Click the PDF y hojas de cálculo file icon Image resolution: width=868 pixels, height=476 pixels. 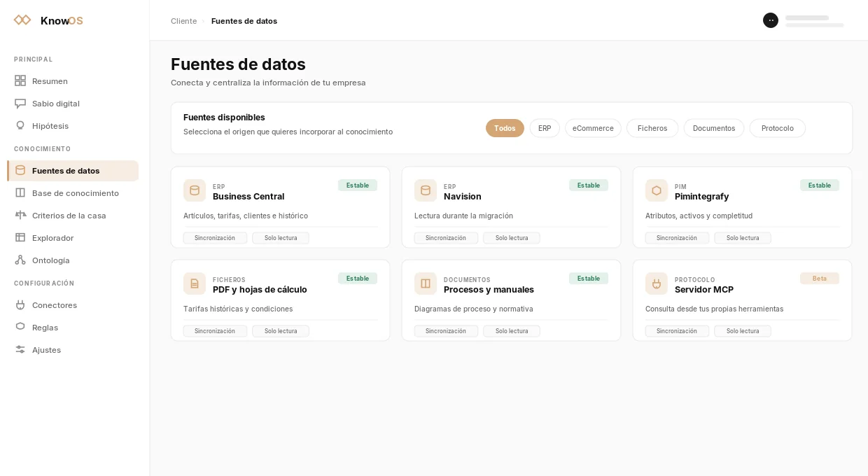(x=195, y=283)
